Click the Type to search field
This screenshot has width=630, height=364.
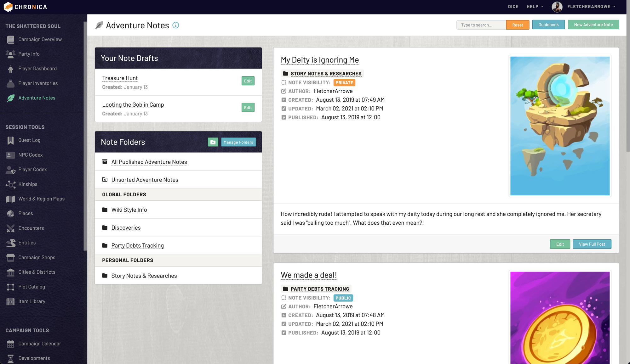[481, 25]
